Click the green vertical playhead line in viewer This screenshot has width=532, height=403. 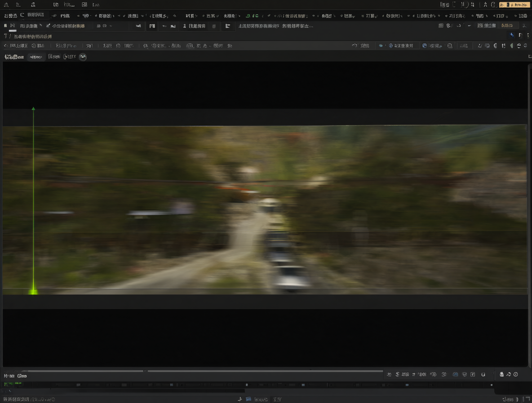click(x=33, y=201)
